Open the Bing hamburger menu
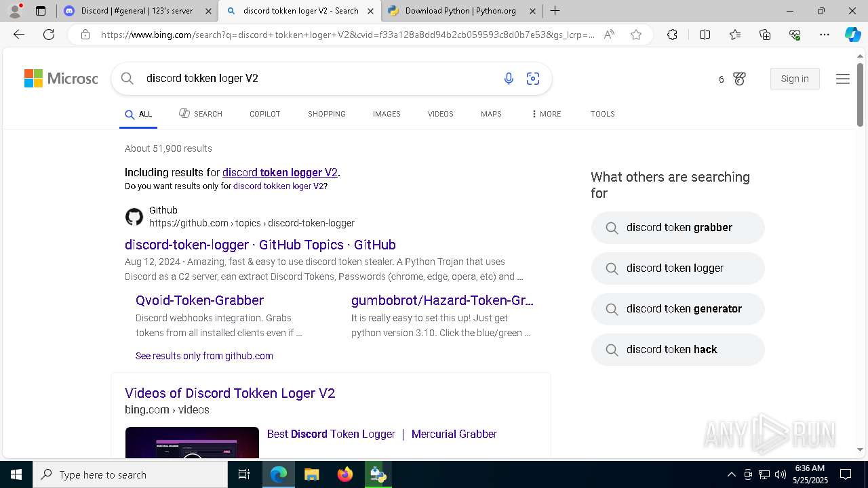Screen dimensions: 868x488 [x=843, y=79]
